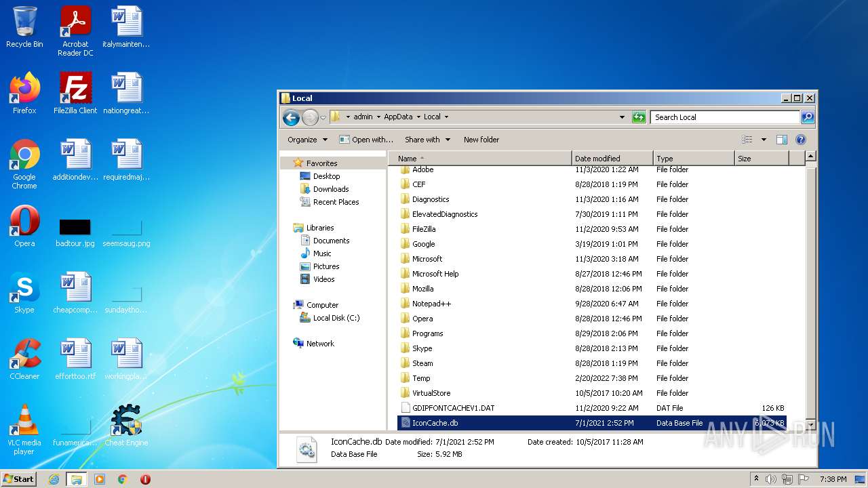Click the Change your view icon
The width and height of the screenshot is (868, 488).
747,140
